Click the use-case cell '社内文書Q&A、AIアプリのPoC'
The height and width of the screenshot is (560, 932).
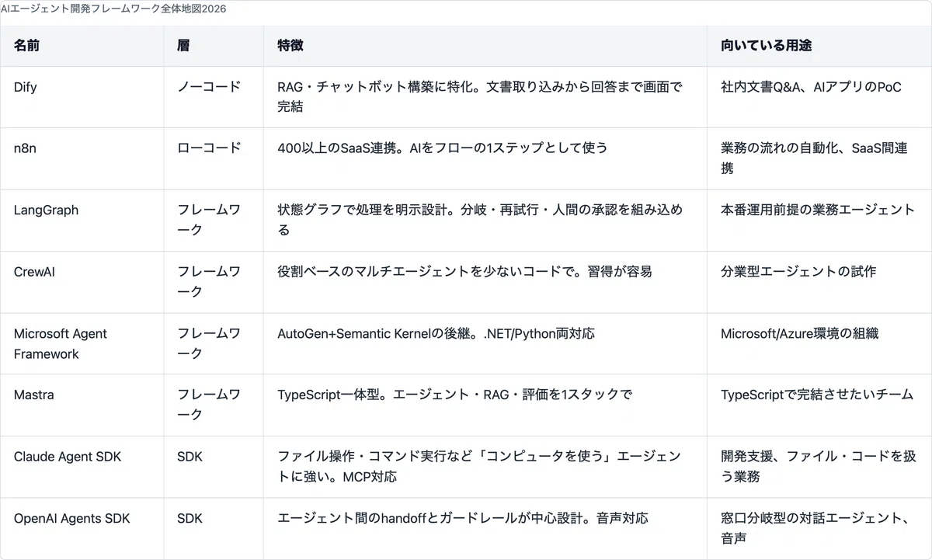[x=819, y=97]
